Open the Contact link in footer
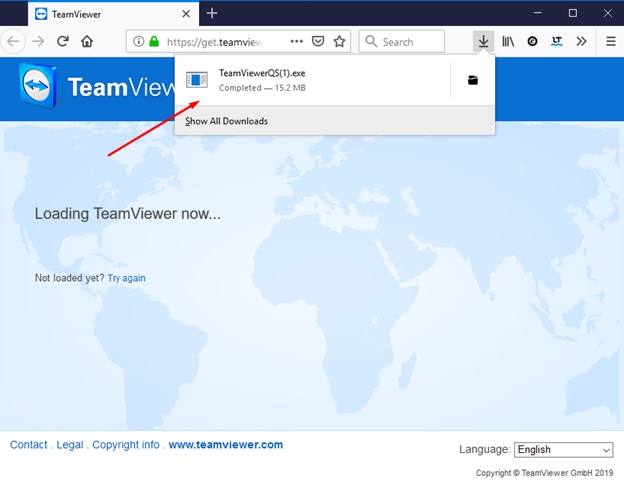Image resolution: width=624 pixels, height=485 pixels. click(29, 444)
